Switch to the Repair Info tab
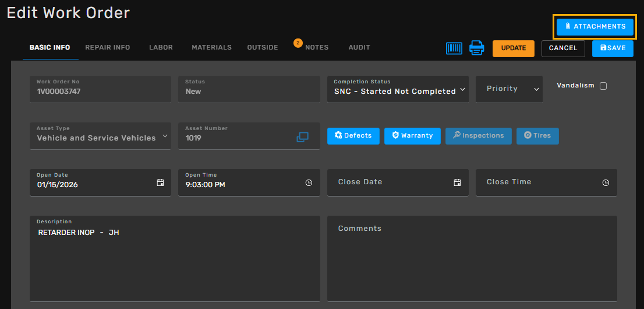 (108, 48)
